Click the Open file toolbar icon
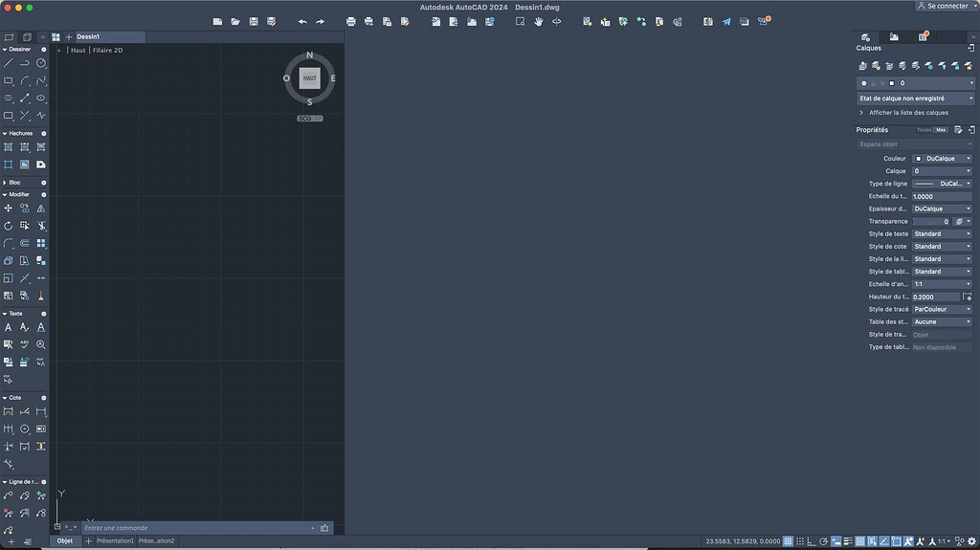 tap(235, 21)
